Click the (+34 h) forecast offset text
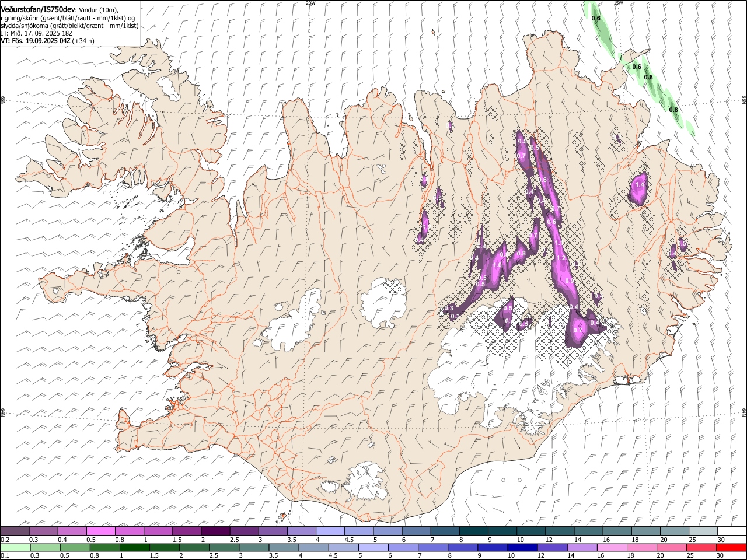This screenshot has width=747, height=560. coord(84,41)
